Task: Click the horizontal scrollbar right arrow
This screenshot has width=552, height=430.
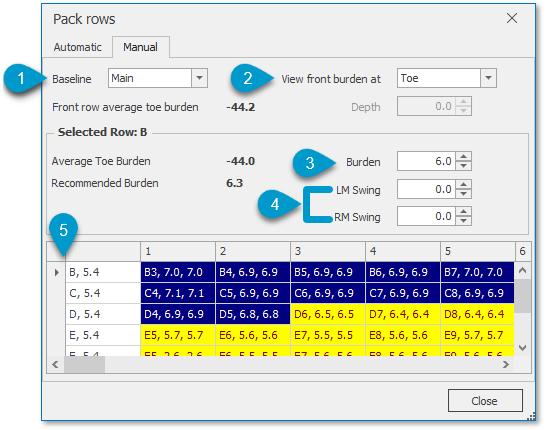Action: tap(506, 364)
